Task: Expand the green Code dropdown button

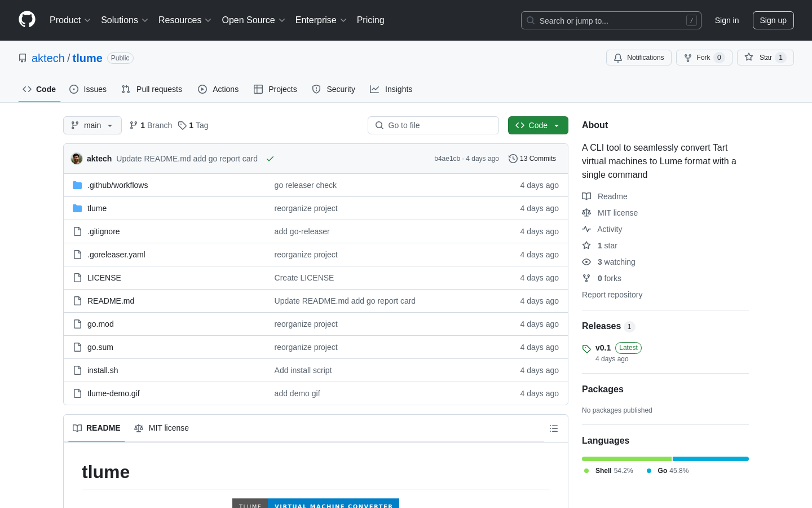Action: (537, 125)
